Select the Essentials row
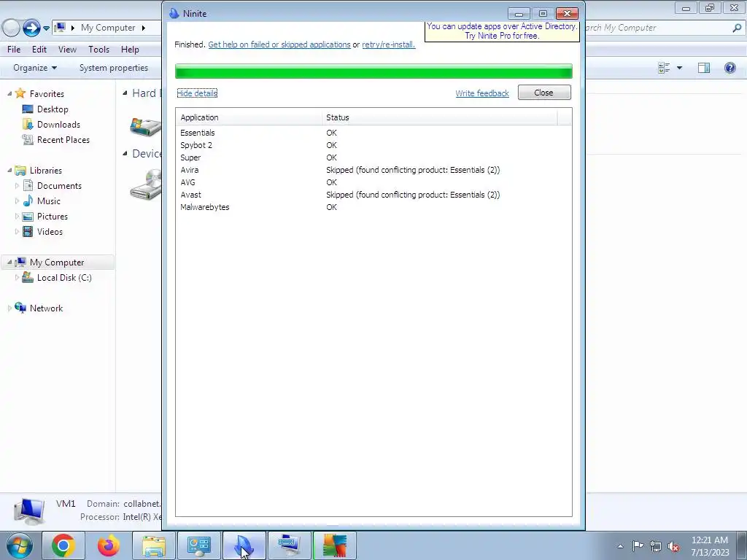This screenshot has width=747, height=560. (373, 133)
